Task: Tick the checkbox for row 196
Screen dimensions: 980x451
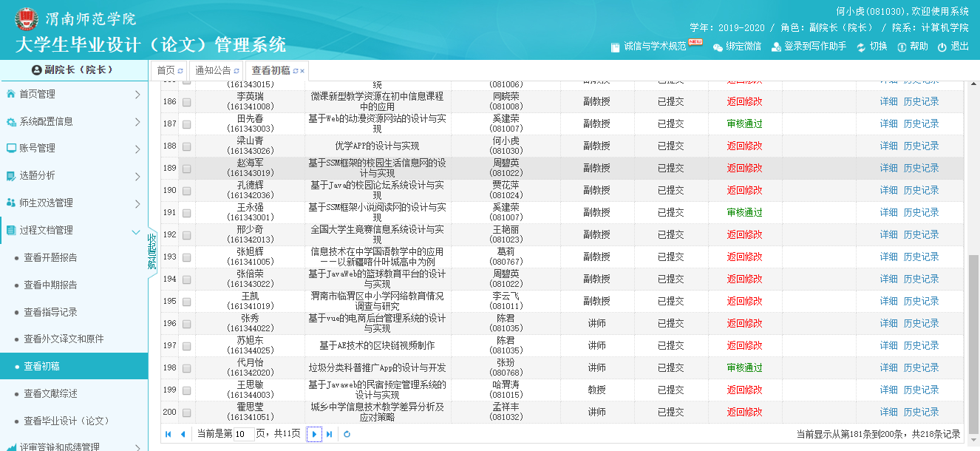Action: point(186,324)
